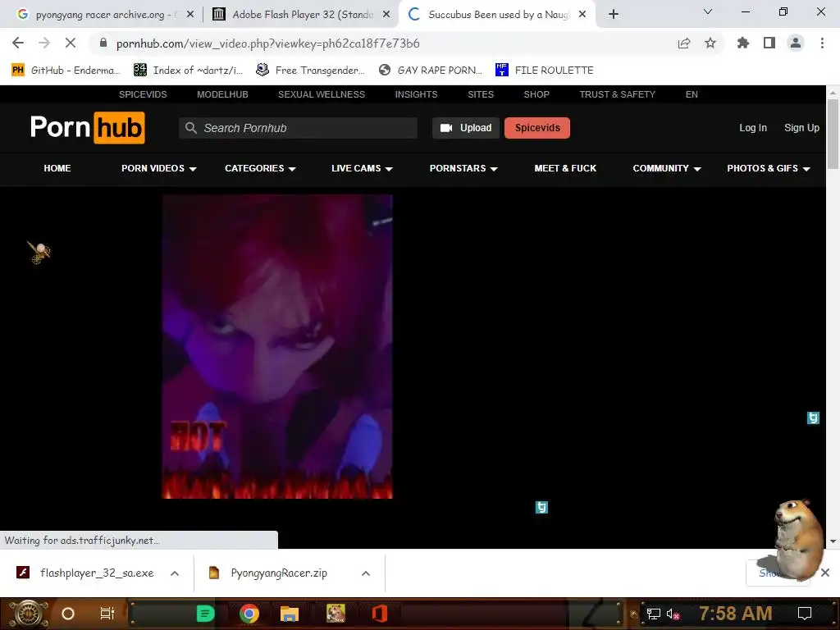Viewport: 840px width, 630px height.
Task: Click the Upload button
Action: [466, 127]
